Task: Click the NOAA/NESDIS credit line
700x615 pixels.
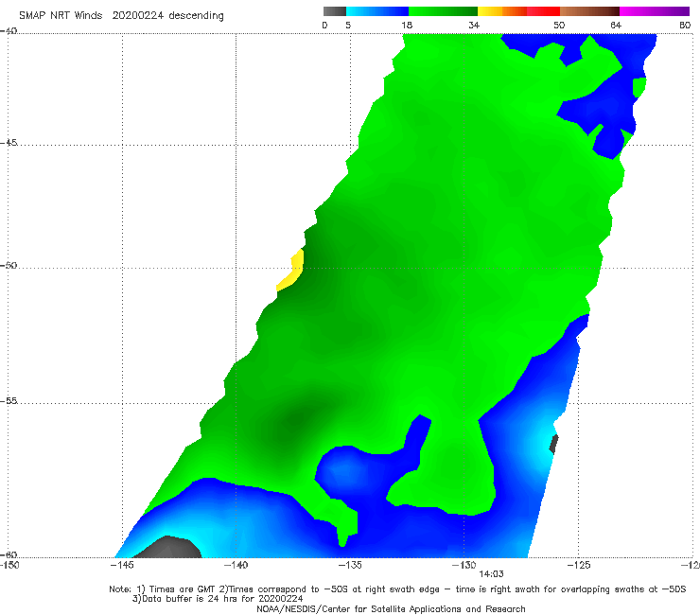Action: 391,608
